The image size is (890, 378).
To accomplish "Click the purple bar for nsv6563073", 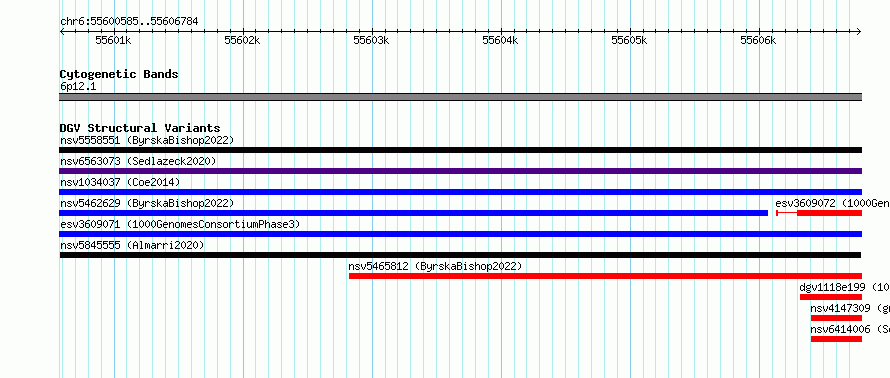I will (460, 171).
